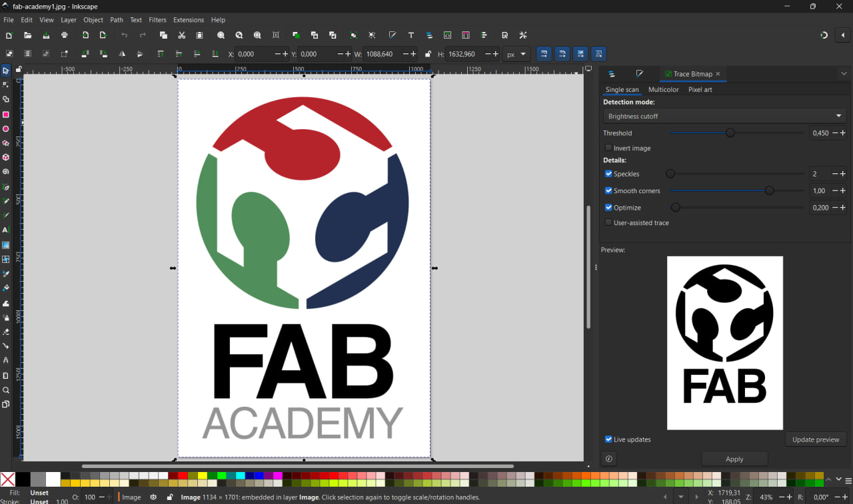Enable User-assisted trace checkbox
This screenshot has width=853, height=504.
pos(608,222)
